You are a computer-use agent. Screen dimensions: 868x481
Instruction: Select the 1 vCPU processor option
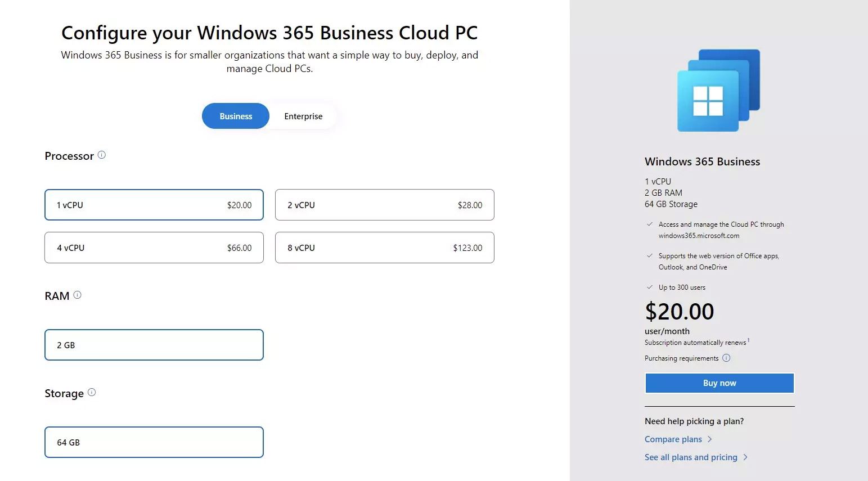154,205
